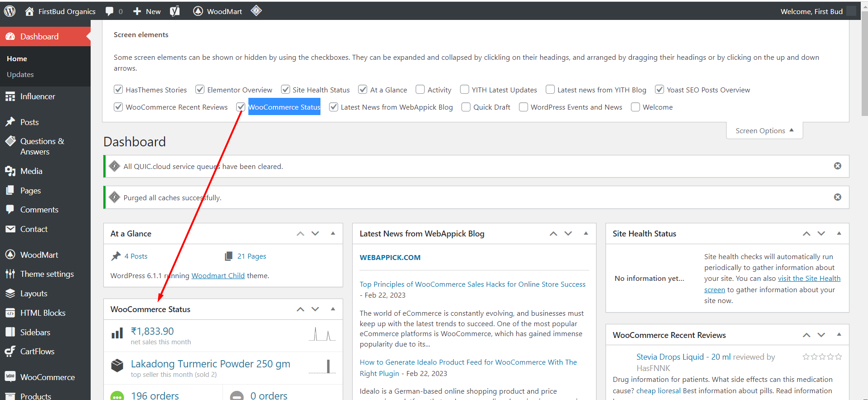Open the Dashboard menu item
The width and height of the screenshot is (868, 400).
[45, 37]
